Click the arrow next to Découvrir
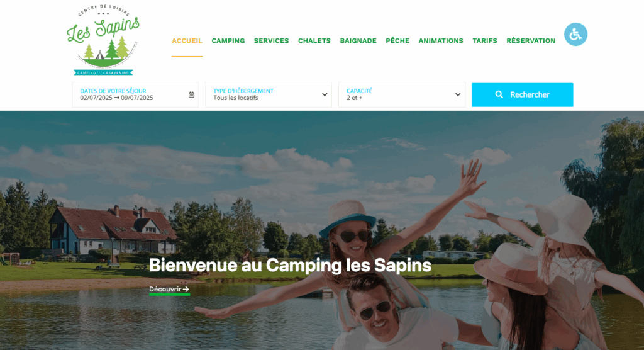Image resolution: width=644 pixels, height=350 pixels. [186, 289]
